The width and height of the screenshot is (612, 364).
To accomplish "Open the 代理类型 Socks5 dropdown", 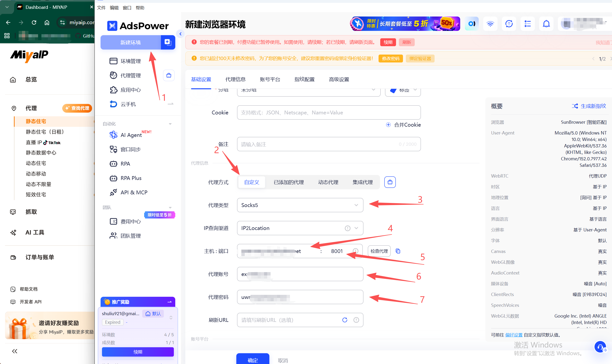I will tap(300, 205).
